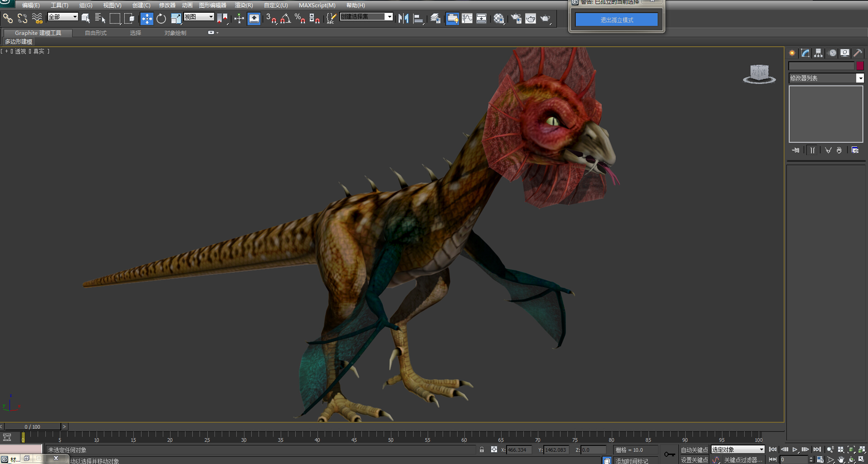Open the 组(G) menu
The height and width of the screenshot is (464, 868).
pos(86,5)
